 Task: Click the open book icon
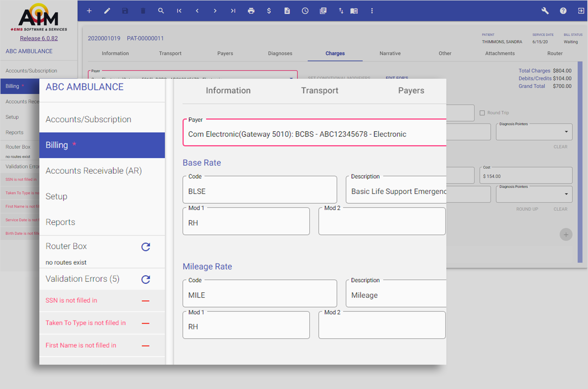coord(354,11)
